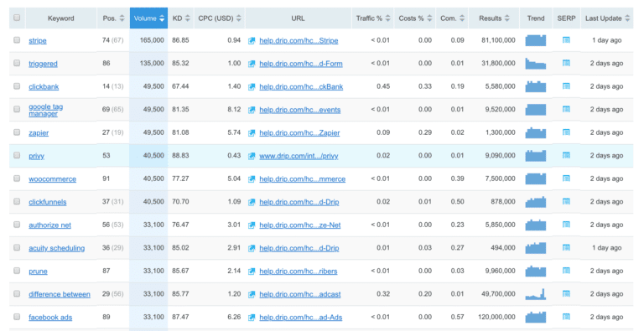
Task: Open the google tag manager keyword link
Action: tap(45, 110)
